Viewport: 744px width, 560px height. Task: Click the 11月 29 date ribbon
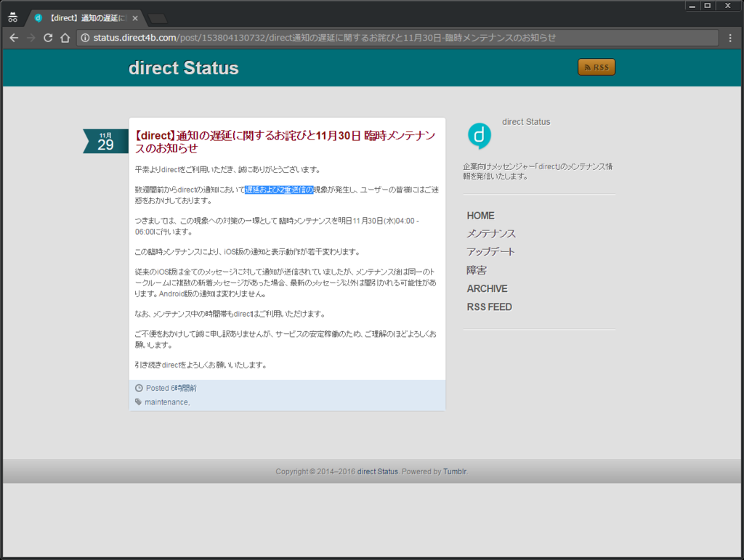coord(105,142)
